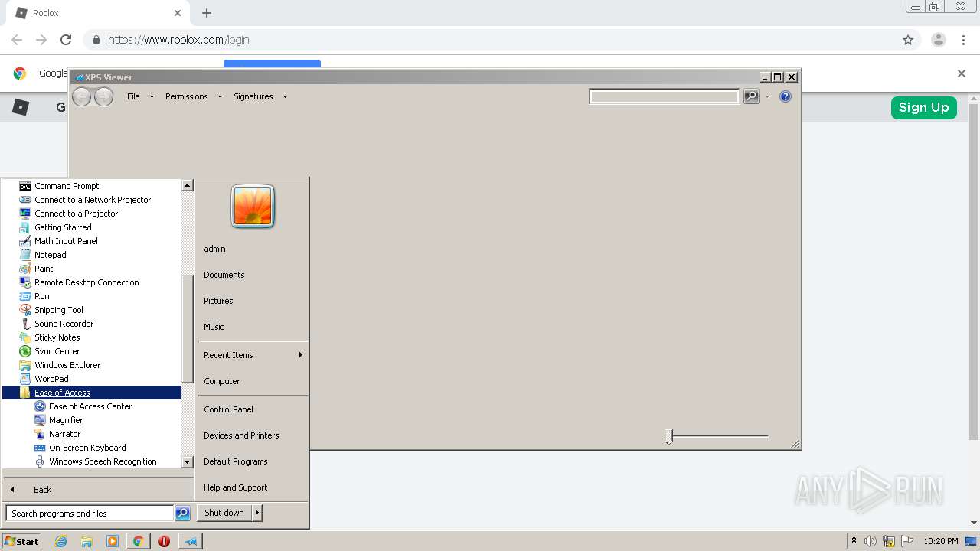Viewport: 980px width, 551px height.
Task: Click the Chrome address bar
Action: 490,40
